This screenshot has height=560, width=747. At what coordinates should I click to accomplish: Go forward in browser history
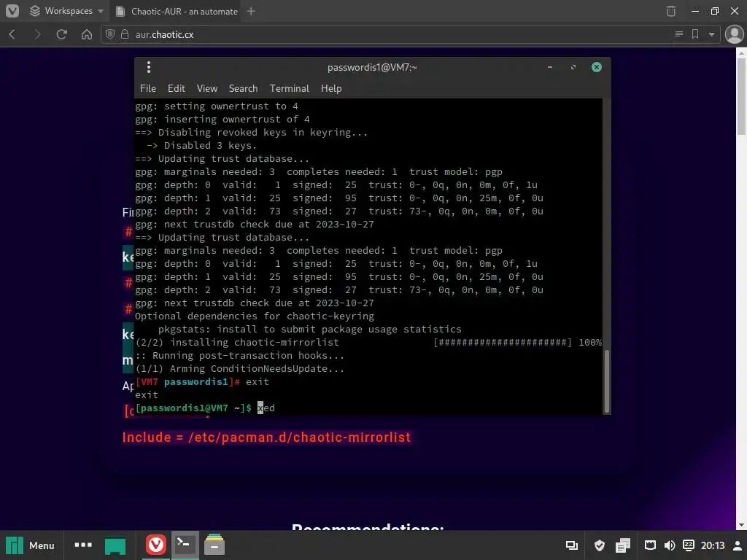(x=37, y=34)
